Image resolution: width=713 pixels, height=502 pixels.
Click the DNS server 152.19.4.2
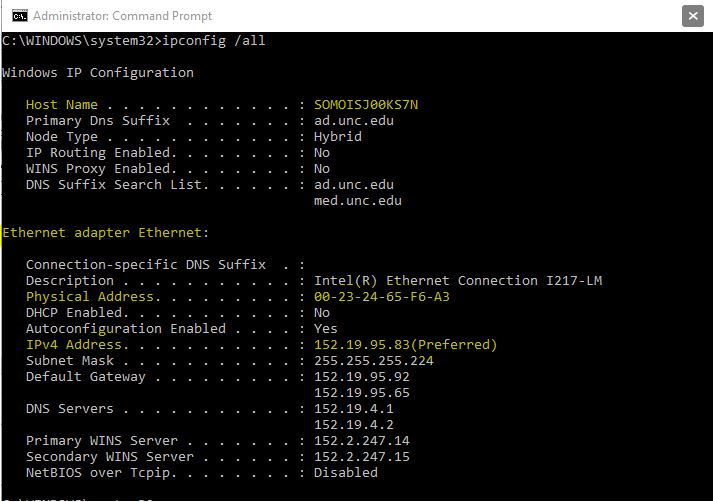[354, 425]
